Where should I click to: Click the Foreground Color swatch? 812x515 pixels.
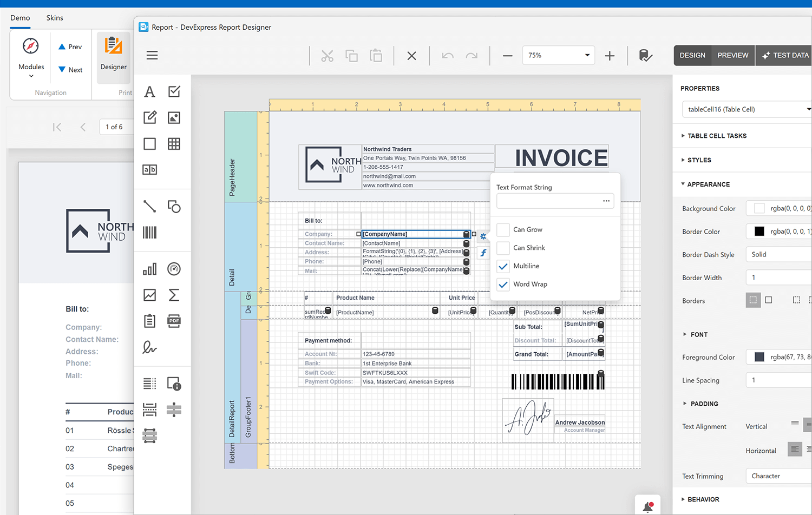click(x=759, y=357)
